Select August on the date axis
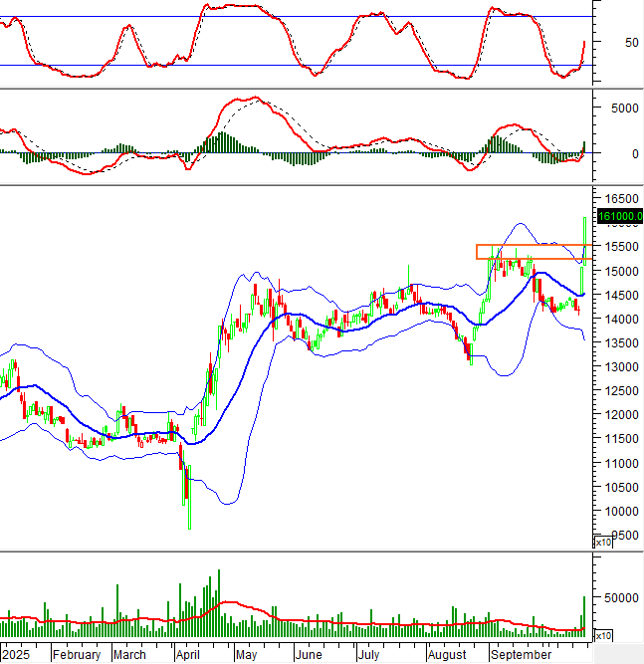644x664 pixels. (447, 655)
